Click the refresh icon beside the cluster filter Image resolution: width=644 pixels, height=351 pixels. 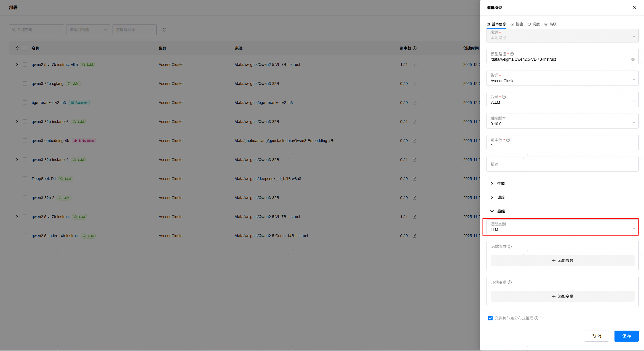coord(164,30)
